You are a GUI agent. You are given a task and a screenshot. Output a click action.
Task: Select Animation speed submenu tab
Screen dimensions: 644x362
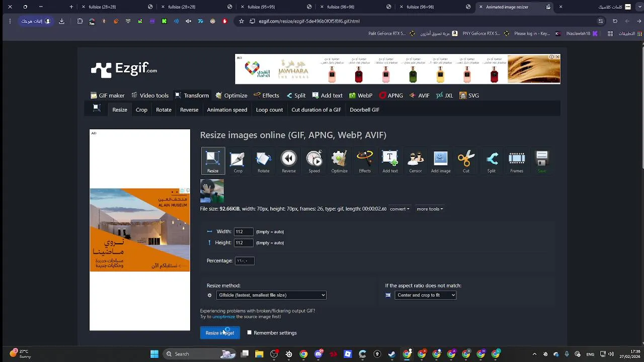pos(227,110)
